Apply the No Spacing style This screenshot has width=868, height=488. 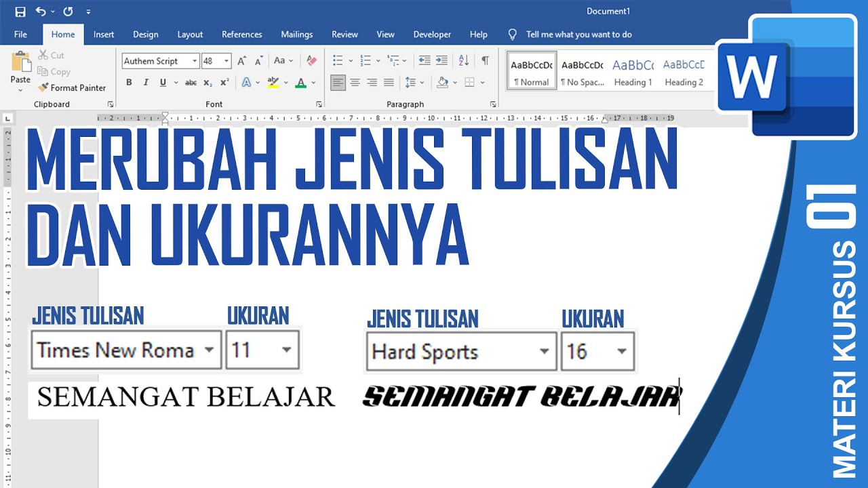click(582, 72)
